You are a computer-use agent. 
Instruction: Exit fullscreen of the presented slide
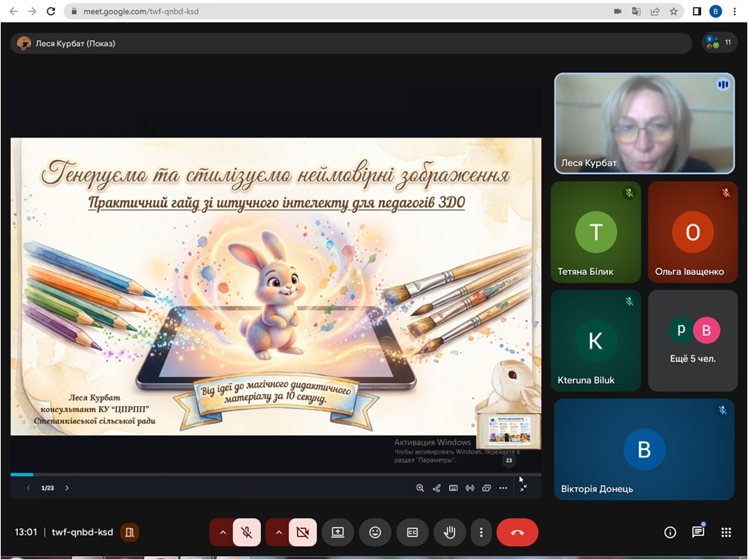[523, 487]
